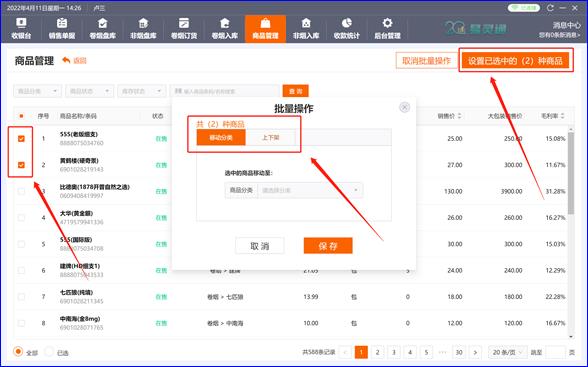This screenshot has width=588, height=367.
Task: Sort the table by 销售价 column
Action: tap(449, 116)
